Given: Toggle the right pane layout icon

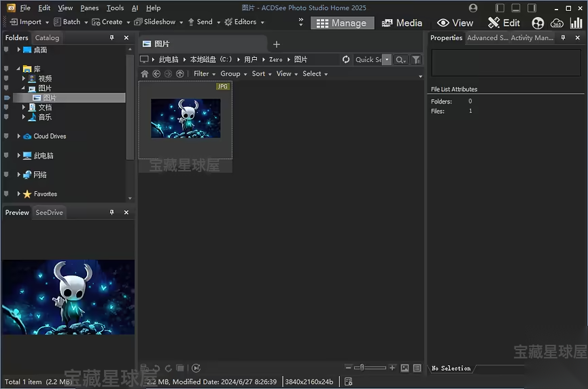Looking at the screenshot, I should pos(532,8).
